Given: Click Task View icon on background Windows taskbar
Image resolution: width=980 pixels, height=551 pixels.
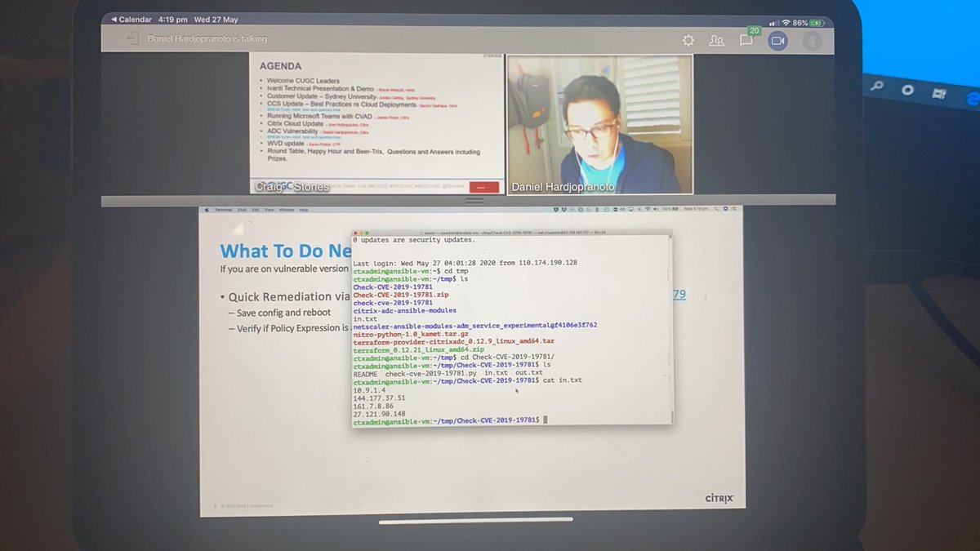Looking at the screenshot, I should coord(940,94).
